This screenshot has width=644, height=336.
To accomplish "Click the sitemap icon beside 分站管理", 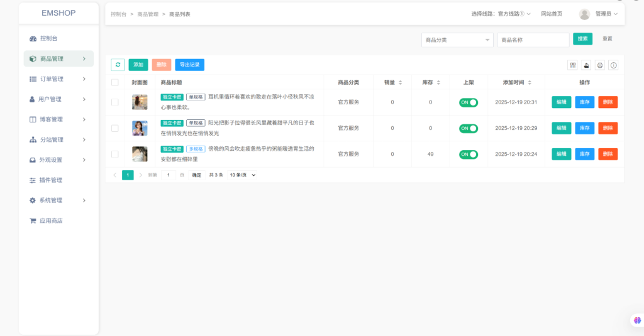I will click(33, 139).
